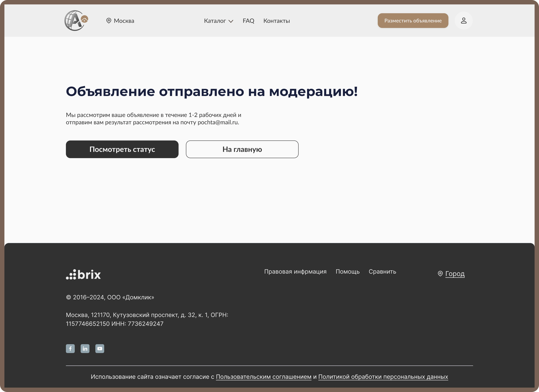Viewport: 539px width, 392px height.
Task: Click the location pin icon next to Москва
Action: click(x=109, y=21)
